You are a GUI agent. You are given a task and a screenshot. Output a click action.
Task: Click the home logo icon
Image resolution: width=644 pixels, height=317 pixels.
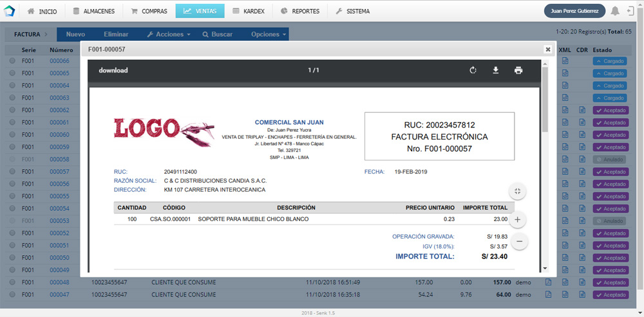tap(10, 11)
